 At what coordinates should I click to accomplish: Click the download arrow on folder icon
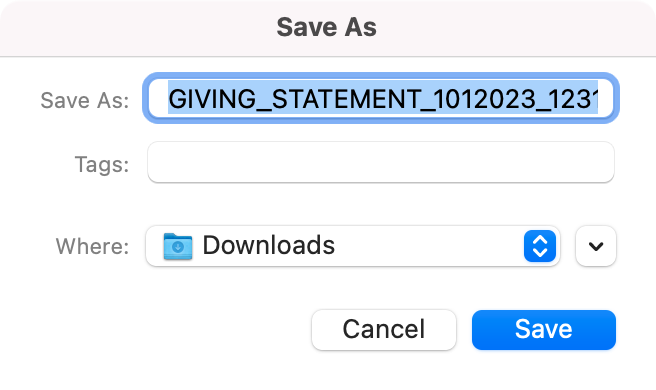(x=178, y=247)
